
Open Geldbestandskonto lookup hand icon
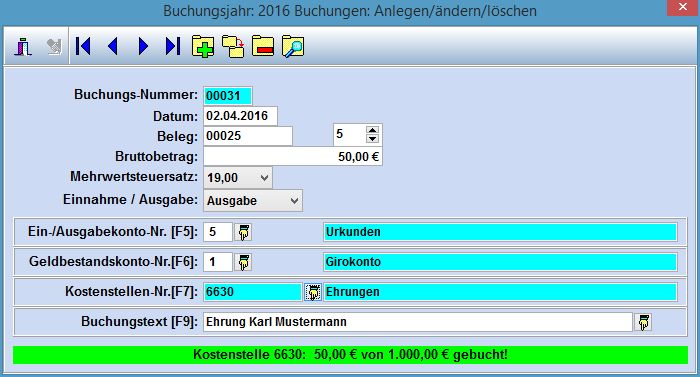pos(243,262)
